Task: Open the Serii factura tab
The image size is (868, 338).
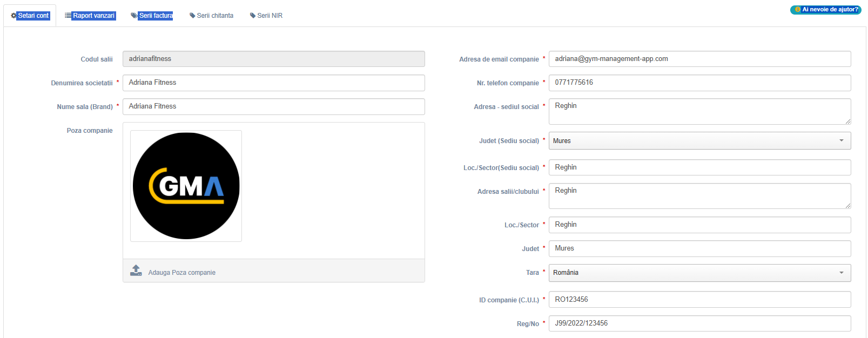Action: pos(152,16)
